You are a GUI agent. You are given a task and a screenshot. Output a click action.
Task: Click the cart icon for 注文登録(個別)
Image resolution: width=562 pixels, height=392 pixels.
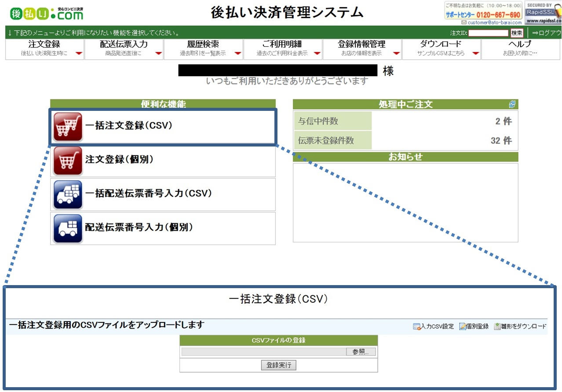[x=68, y=161]
